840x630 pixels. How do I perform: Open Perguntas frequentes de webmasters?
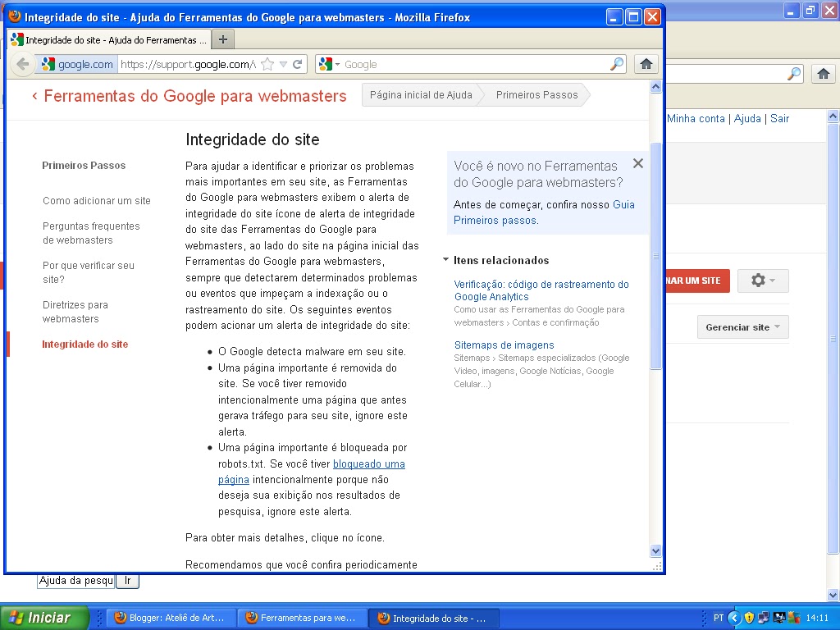click(91, 233)
